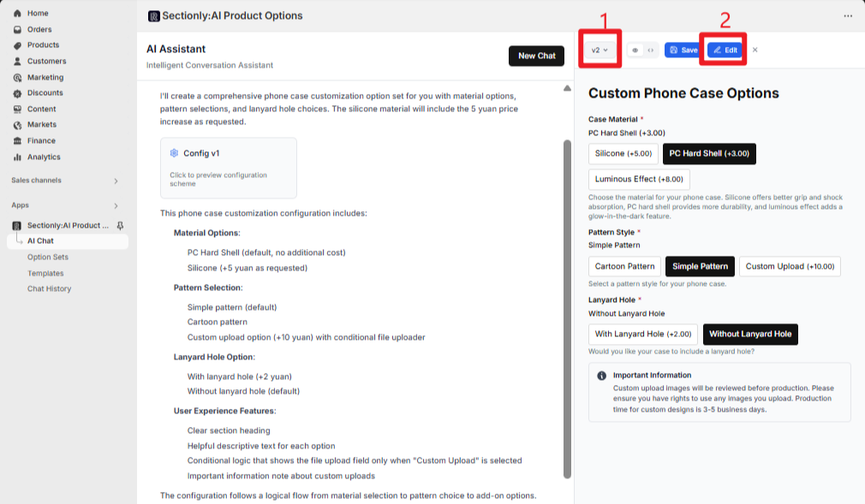Expand the Sales channels section
This screenshot has height=504, width=865.
[x=116, y=181]
